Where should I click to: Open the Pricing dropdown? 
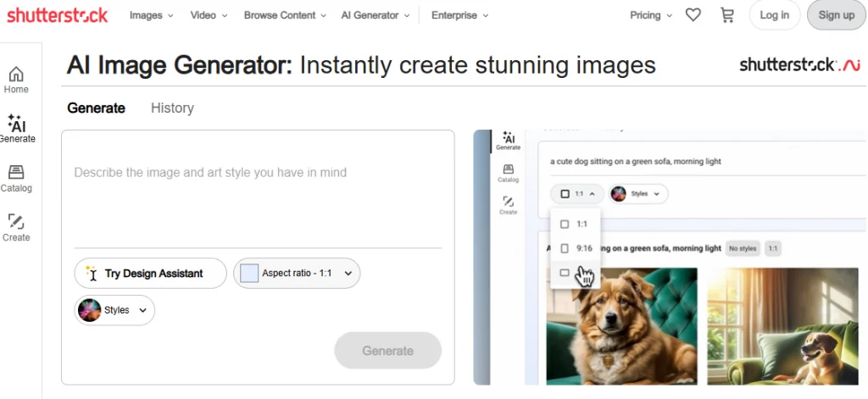(x=651, y=15)
